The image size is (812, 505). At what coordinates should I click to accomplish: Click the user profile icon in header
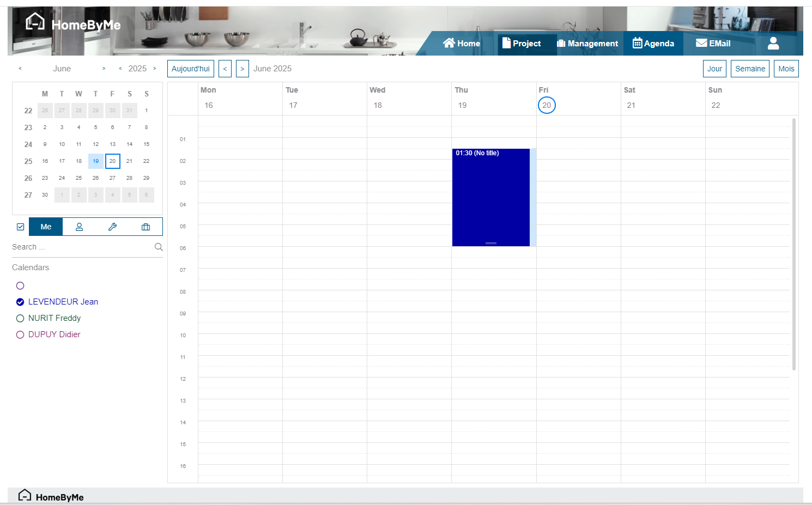773,44
